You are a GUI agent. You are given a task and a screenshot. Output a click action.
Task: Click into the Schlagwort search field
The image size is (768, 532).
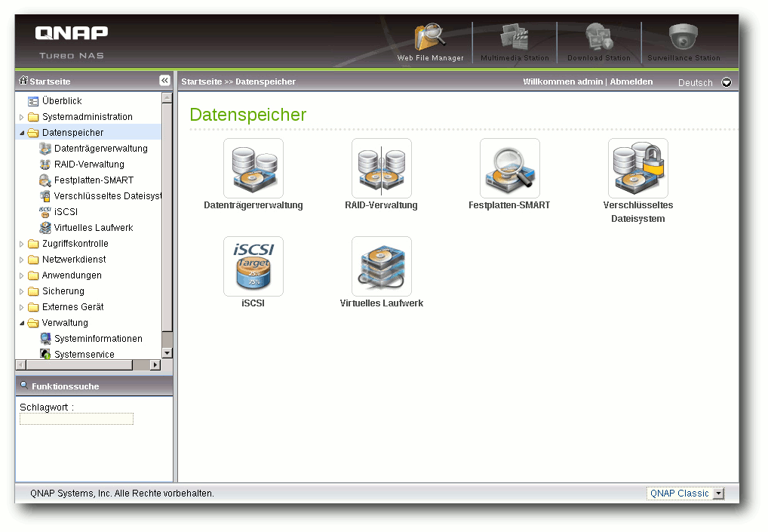(76, 419)
